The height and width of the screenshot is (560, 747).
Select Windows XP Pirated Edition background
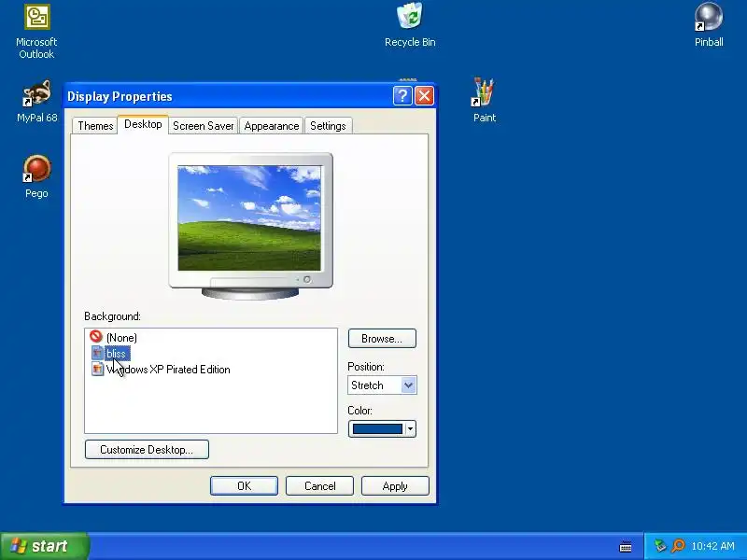pyautogui.click(x=168, y=370)
